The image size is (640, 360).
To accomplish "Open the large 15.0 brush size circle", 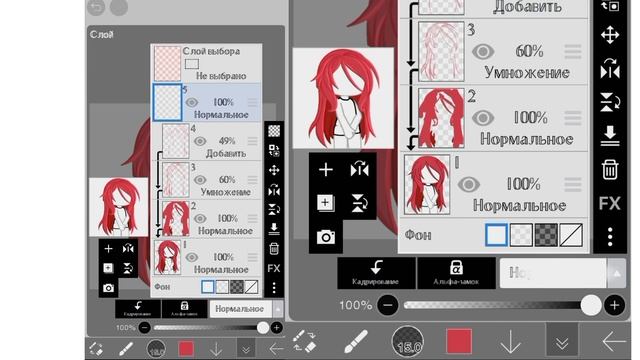I will (407, 342).
